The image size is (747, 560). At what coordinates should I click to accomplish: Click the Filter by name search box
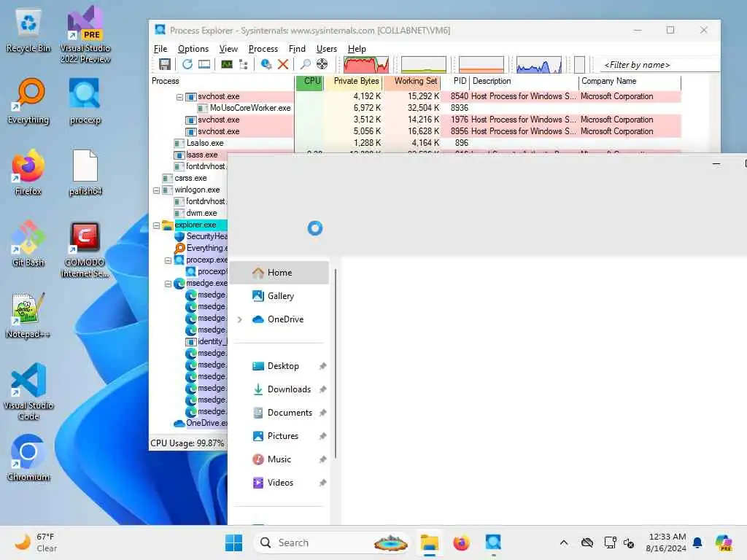(x=659, y=65)
